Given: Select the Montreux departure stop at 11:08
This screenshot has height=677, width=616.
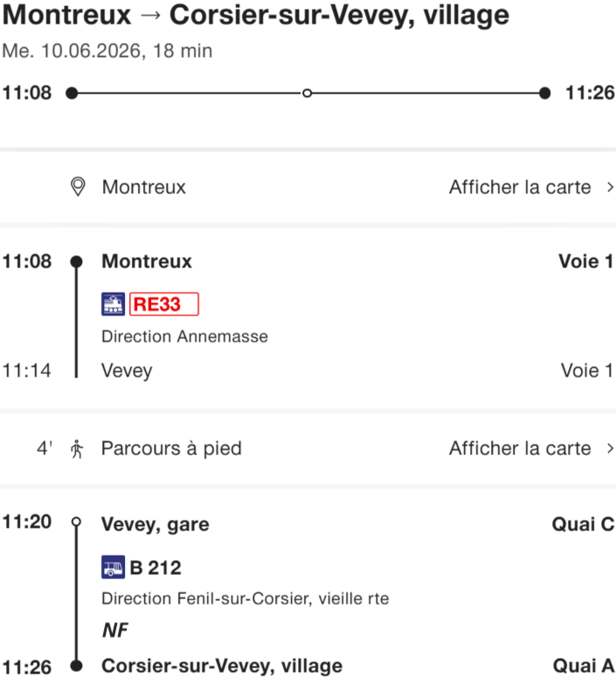Looking at the screenshot, I should (147, 261).
